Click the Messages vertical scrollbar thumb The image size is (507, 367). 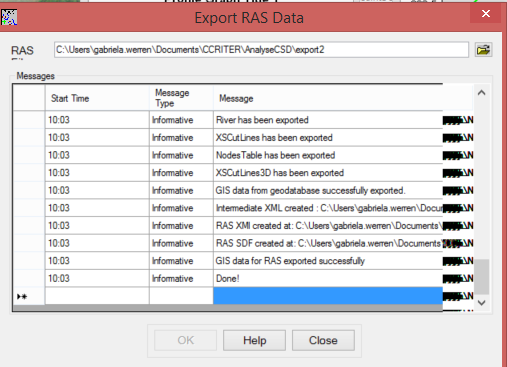pos(481,277)
